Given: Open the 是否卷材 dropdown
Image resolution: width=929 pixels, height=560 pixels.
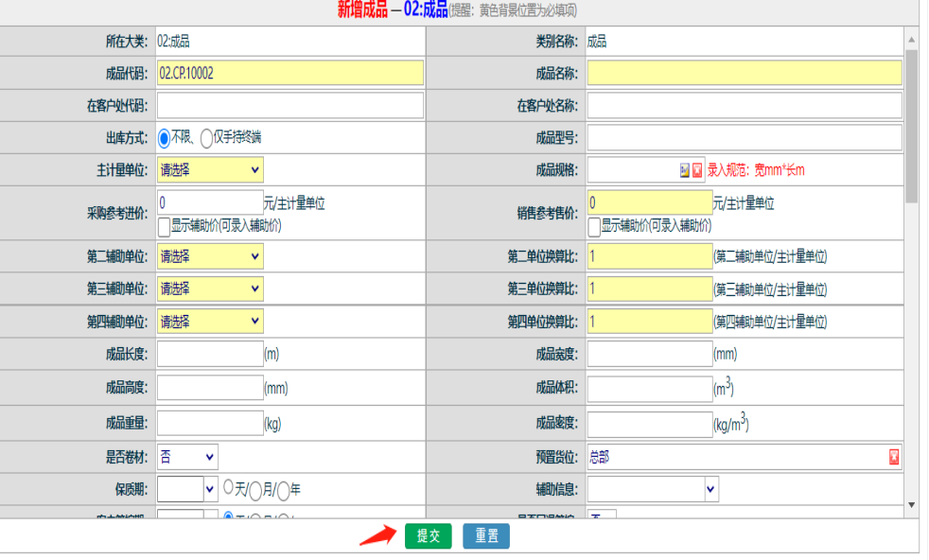Looking at the screenshot, I should (x=187, y=457).
